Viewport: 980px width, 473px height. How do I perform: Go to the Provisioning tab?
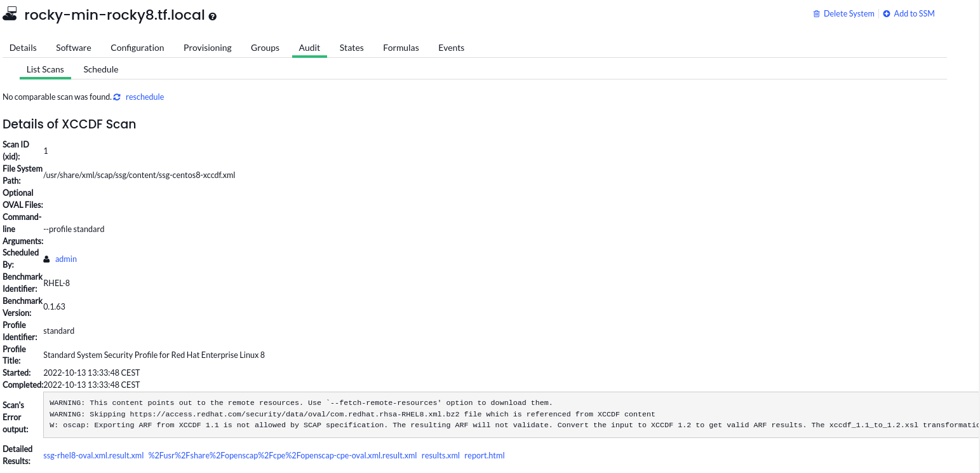[x=208, y=48]
